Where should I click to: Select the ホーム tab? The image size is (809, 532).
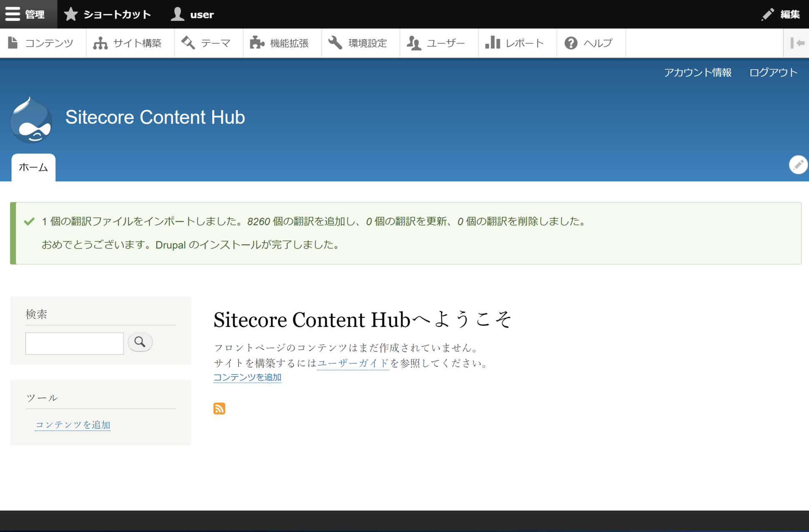(x=33, y=167)
